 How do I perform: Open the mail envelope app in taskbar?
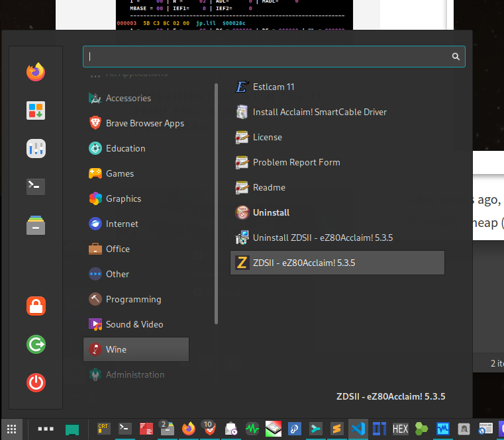pos(230,429)
